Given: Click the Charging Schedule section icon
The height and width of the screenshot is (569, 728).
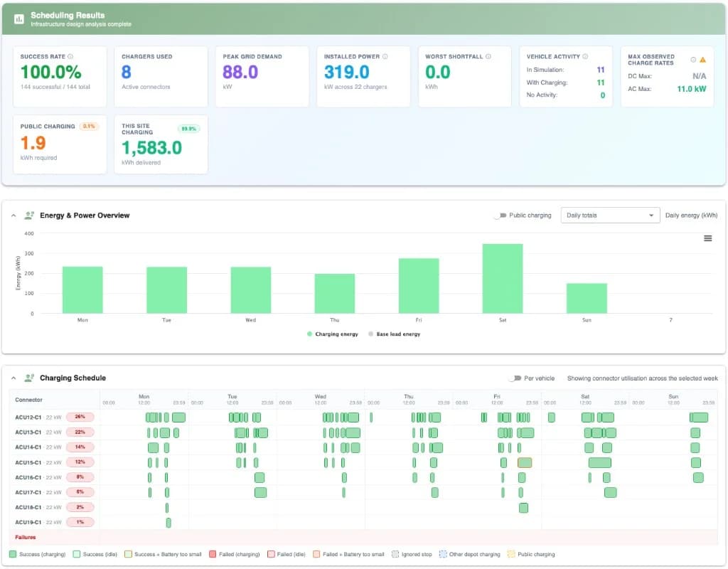Looking at the screenshot, I should [29, 378].
